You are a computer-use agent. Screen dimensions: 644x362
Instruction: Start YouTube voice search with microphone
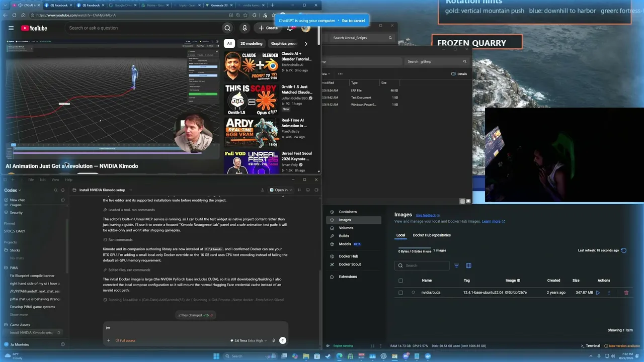point(245,28)
